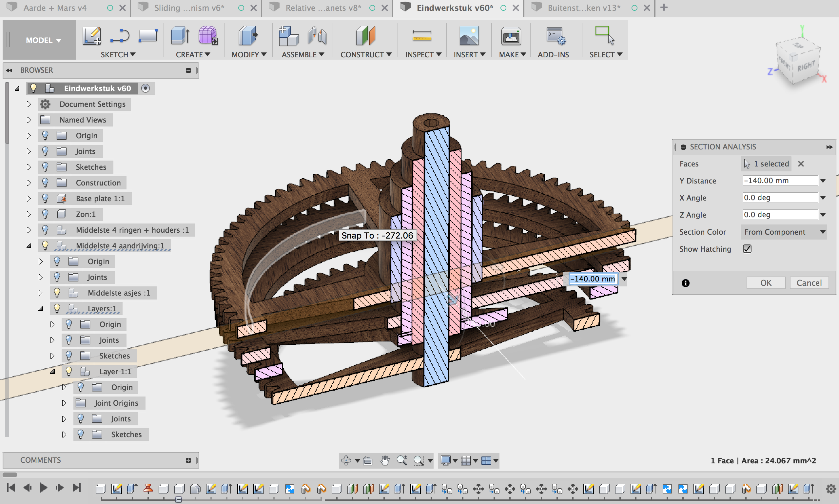The width and height of the screenshot is (839, 504).
Task: Clear the selected Faces with X
Action: 801,164
